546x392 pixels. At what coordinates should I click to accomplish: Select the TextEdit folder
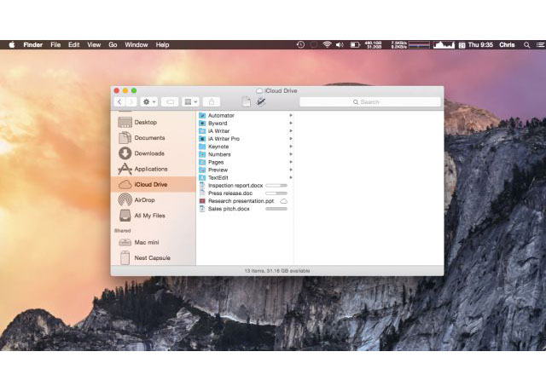246,178
